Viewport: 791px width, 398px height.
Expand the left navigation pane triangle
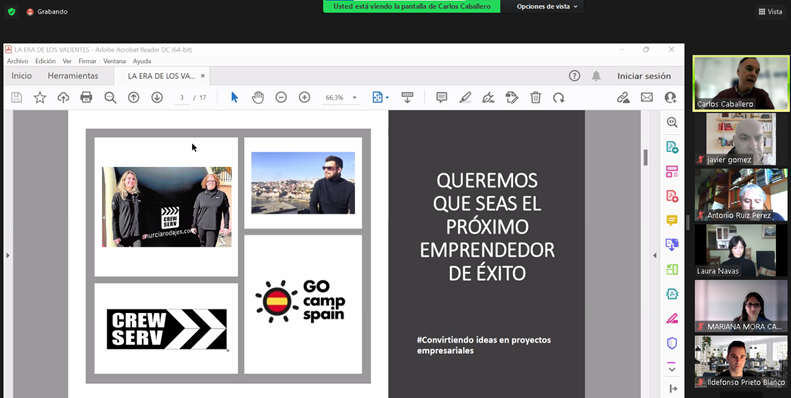pos(8,256)
